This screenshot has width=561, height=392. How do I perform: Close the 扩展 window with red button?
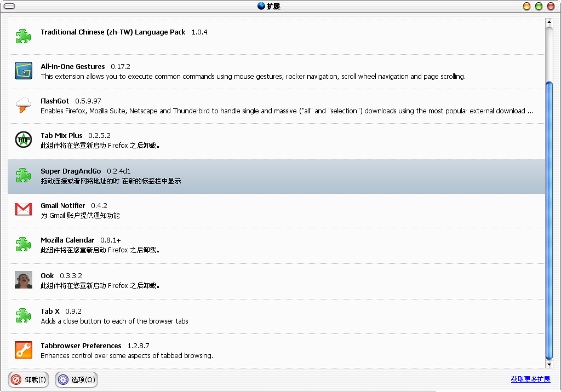tap(551, 6)
